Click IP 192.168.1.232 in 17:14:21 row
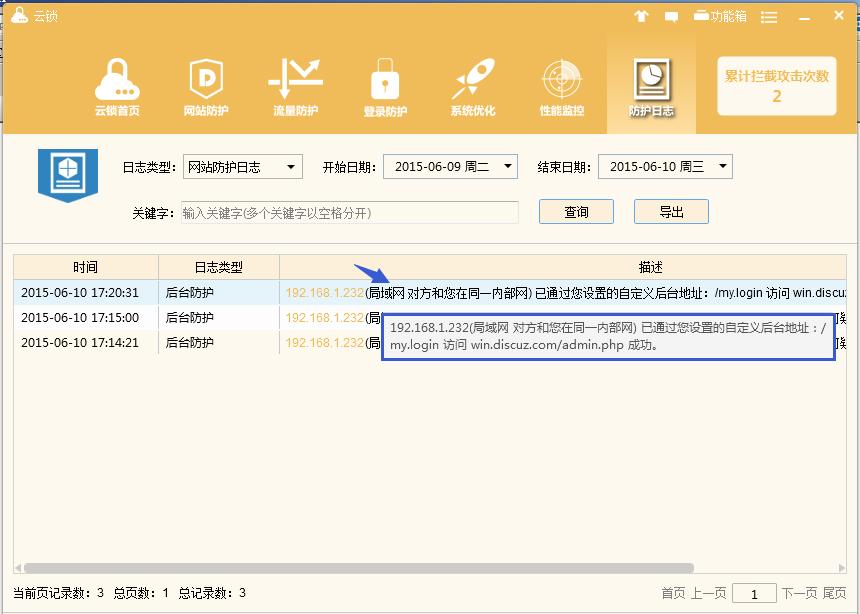The width and height of the screenshot is (860, 614). (325, 343)
